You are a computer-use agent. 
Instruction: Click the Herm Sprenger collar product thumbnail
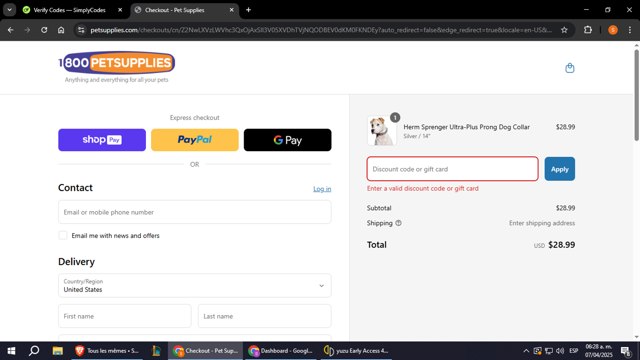[382, 131]
